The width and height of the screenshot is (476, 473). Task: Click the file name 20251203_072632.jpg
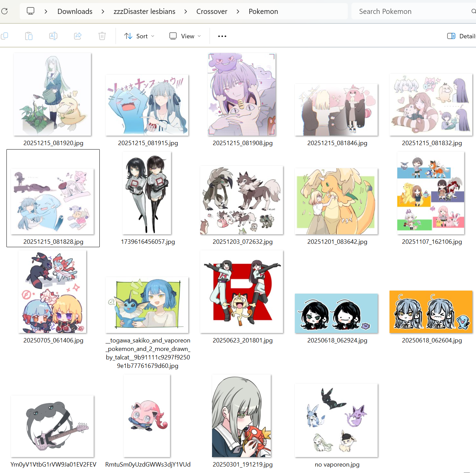point(243,242)
